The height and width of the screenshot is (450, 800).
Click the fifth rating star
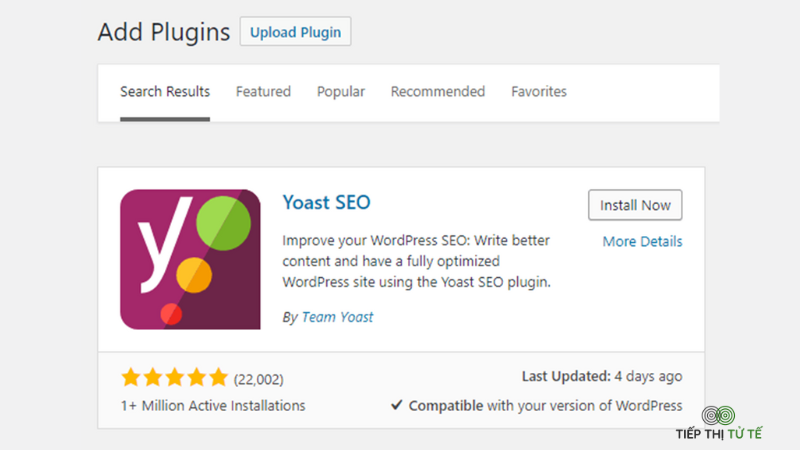(218, 378)
